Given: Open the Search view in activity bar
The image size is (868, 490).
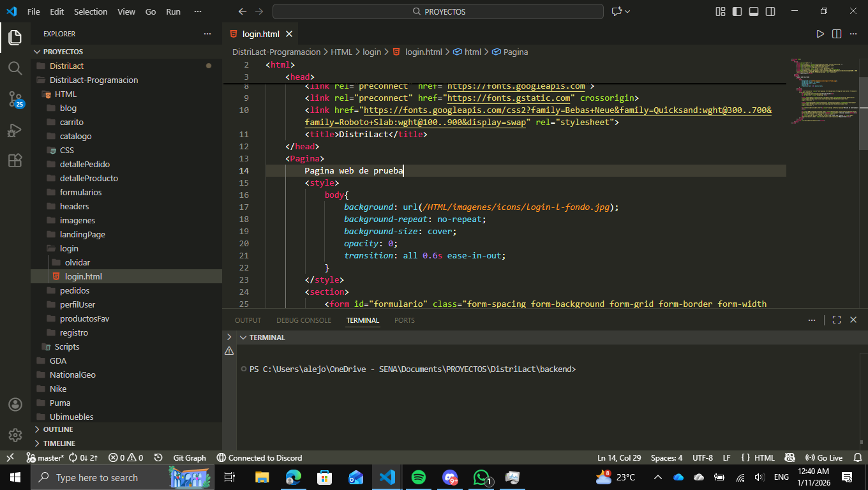Looking at the screenshot, I should tap(15, 68).
